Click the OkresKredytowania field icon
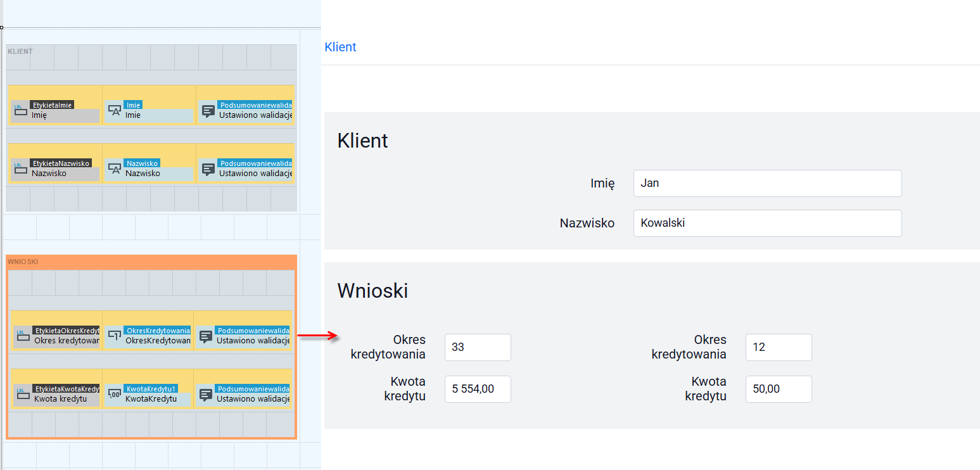Image resolution: width=980 pixels, height=470 pixels. point(115,336)
